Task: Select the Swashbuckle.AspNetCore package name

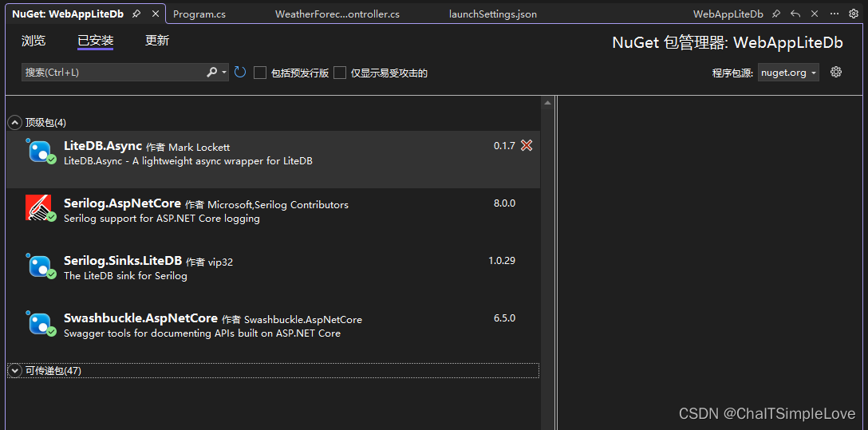Action: tap(140, 319)
